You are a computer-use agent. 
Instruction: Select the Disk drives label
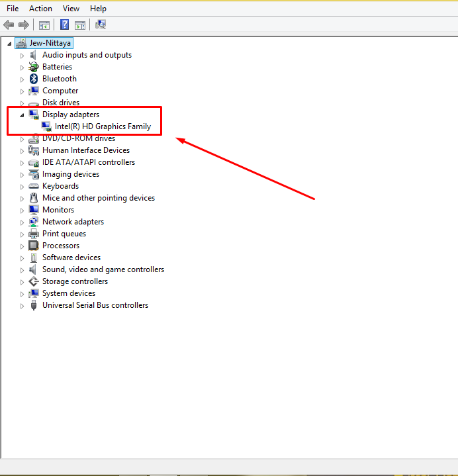tap(61, 103)
